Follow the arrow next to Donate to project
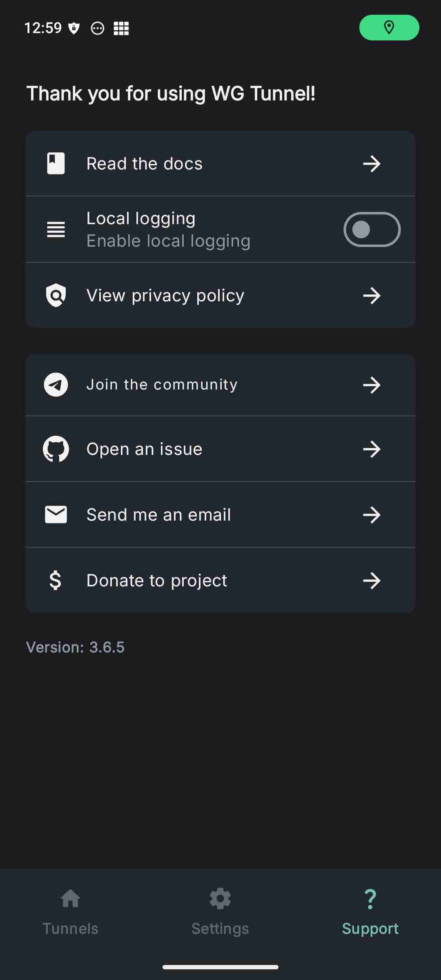Image resolution: width=441 pixels, height=980 pixels. click(x=372, y=580)
